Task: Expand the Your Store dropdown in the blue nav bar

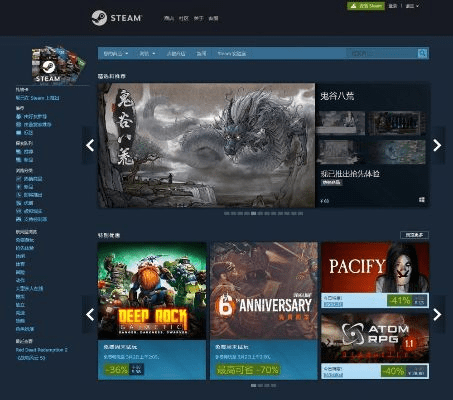Action: (x=116, y=53)
